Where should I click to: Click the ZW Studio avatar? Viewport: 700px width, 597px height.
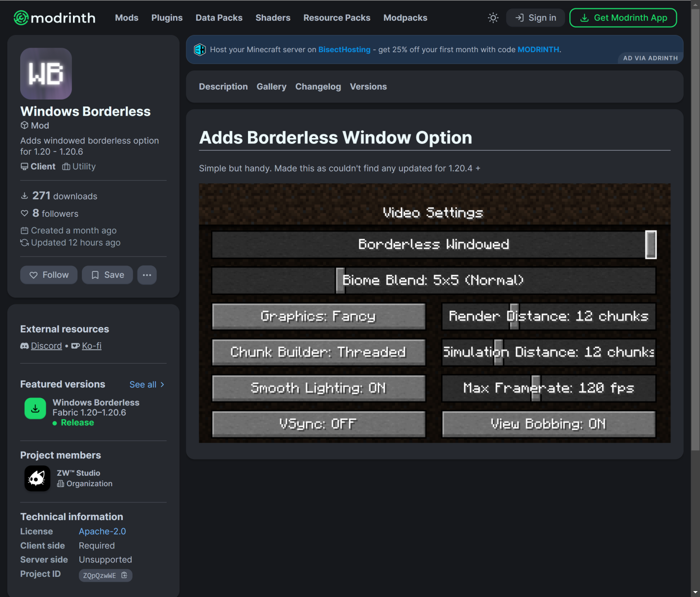pos(37,478)
